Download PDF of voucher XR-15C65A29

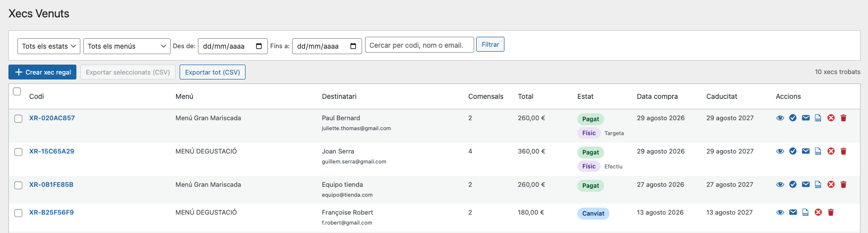818,151
